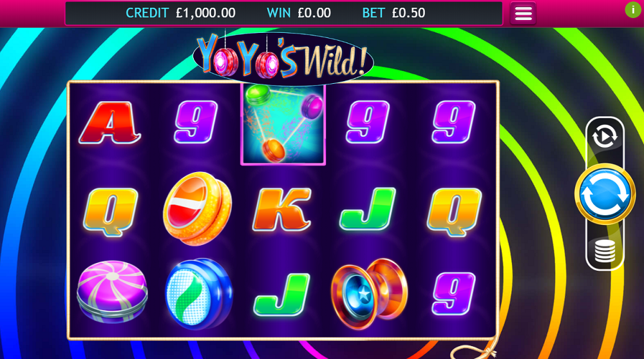Open the coin stack bet selector
The image size is (644, 359).
tap(605, 251)
